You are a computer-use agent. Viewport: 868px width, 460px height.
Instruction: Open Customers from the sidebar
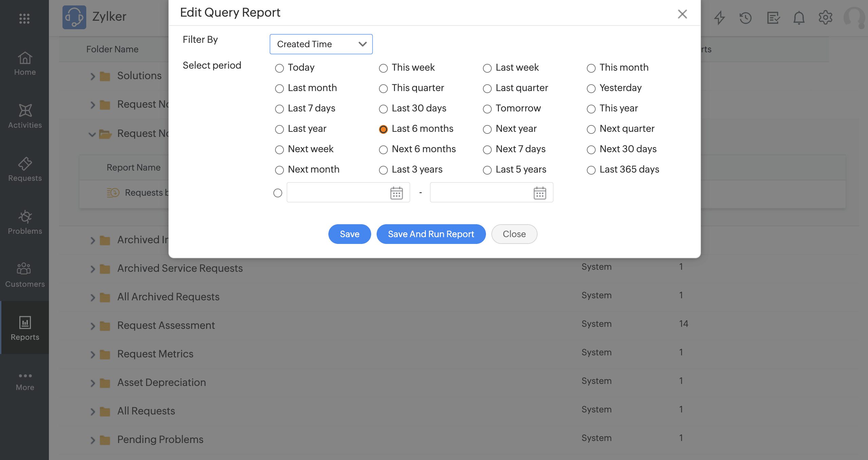pyautogui.click(x=25, y=275)
